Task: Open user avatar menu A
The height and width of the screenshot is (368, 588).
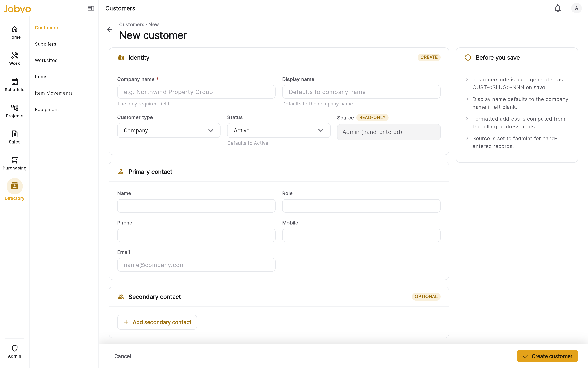Action: point(576,8)
